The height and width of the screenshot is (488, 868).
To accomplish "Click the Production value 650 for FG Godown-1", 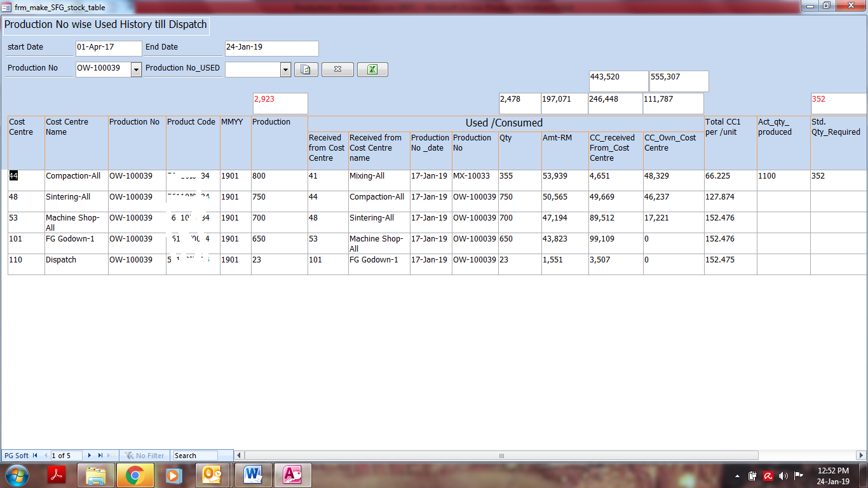I will (x=280, y=243).
